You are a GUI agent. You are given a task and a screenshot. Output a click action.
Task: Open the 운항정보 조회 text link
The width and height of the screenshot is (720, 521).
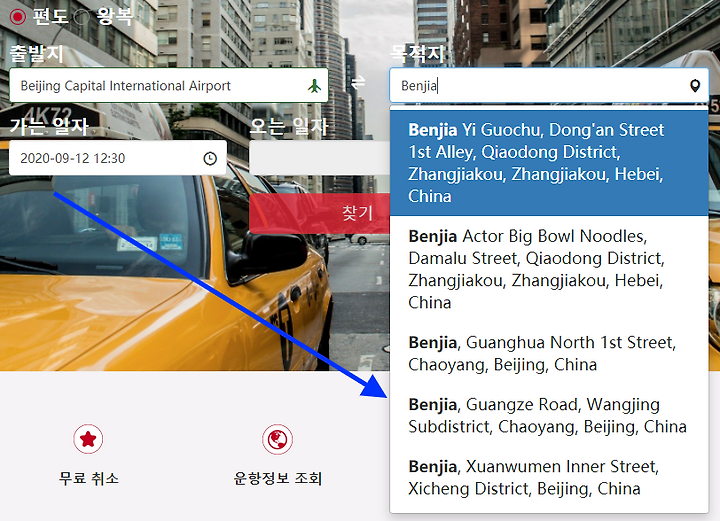click(278, 478)
